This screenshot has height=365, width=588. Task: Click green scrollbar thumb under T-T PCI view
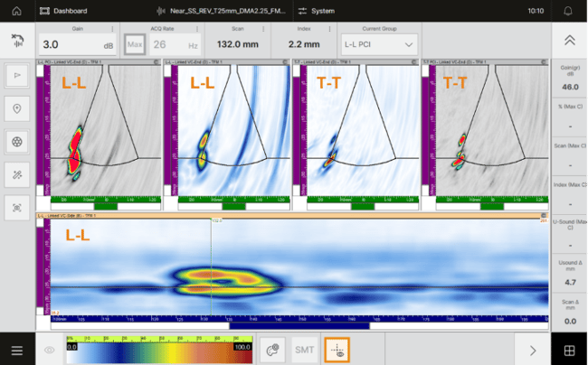click(x=492, y=206)
